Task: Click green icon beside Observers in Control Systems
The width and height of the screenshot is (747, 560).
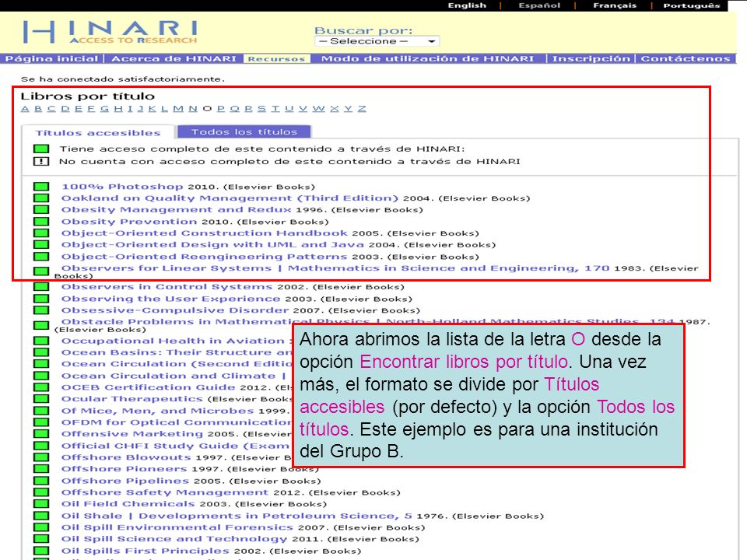Action: [x=41, y=287]
